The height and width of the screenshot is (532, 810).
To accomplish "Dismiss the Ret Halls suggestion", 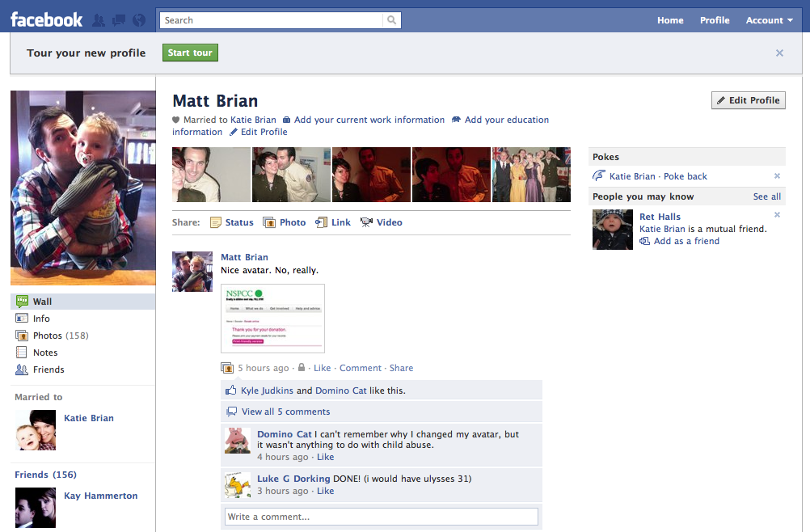I will (x=777, y=215).
